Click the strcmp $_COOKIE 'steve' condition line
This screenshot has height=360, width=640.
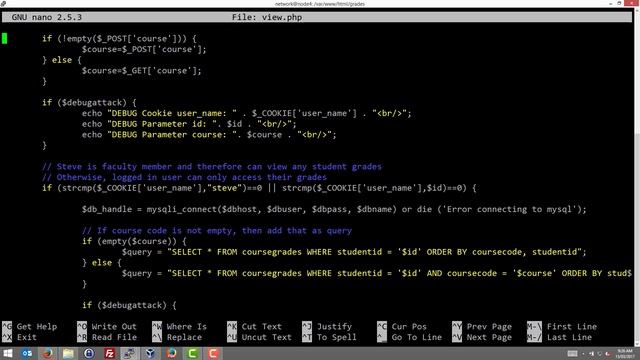[259, 188]
